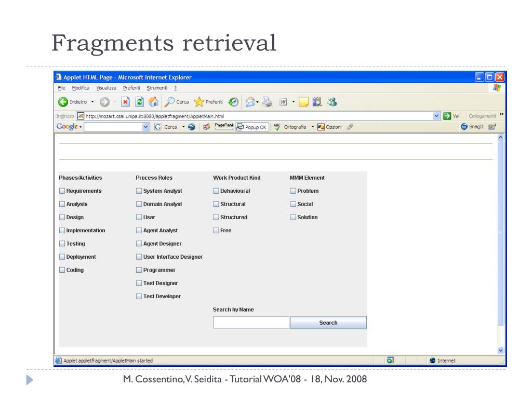Click the green Vai go arrow

[x=447, y=116]
